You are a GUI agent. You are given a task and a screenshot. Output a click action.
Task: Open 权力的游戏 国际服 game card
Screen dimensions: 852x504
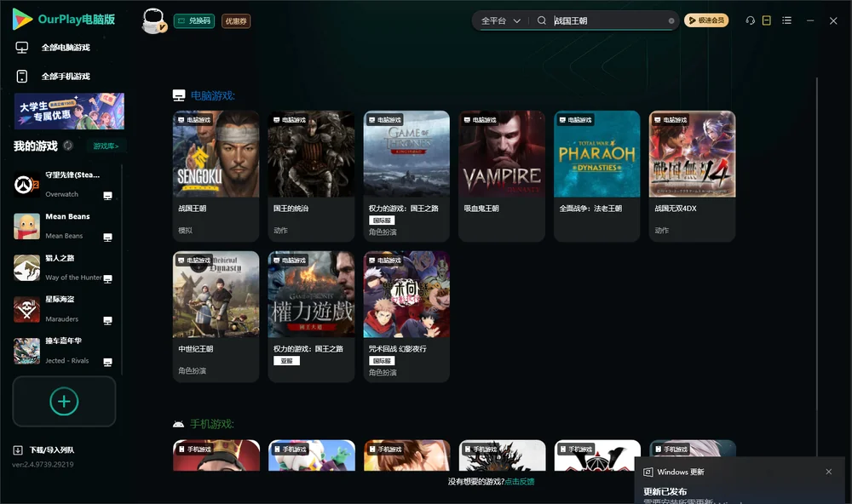click(x=406, y=176)
